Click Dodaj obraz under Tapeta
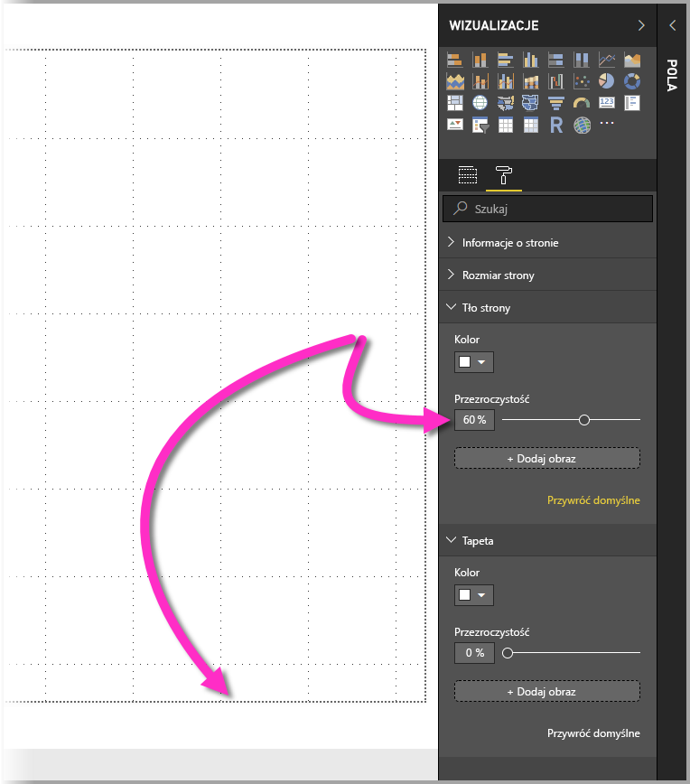Screen dimensions: 690x784 click(547, 692)
